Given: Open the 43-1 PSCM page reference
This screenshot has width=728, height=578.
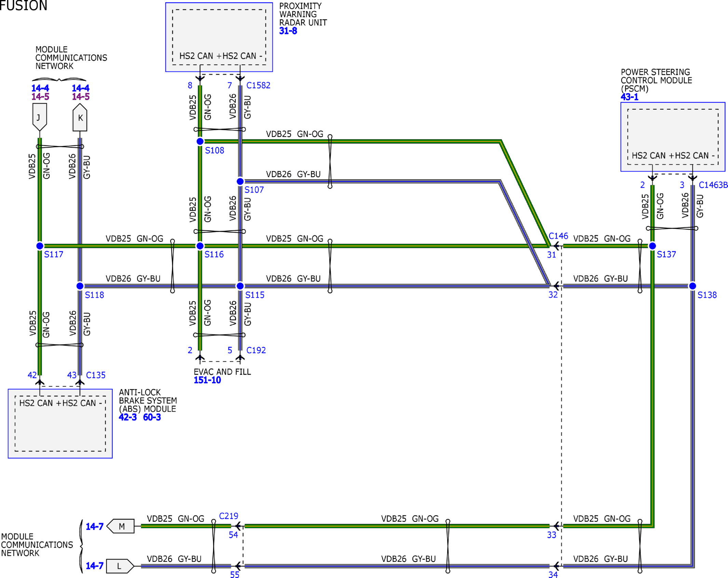Looking at the screenshot, I should tap(629, 97).
